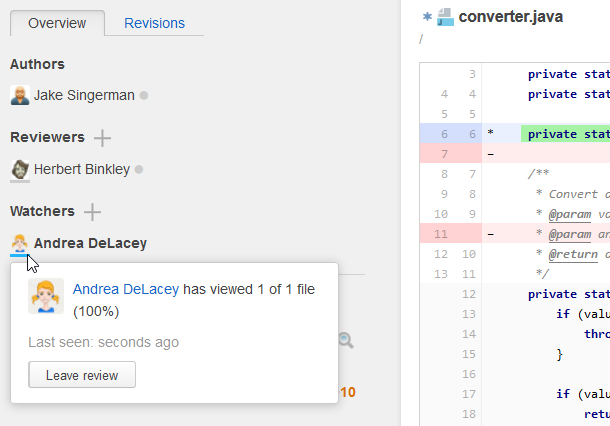Click the Herbert Binkley reviewer name
610x426 pixels.
click(82, 170)
